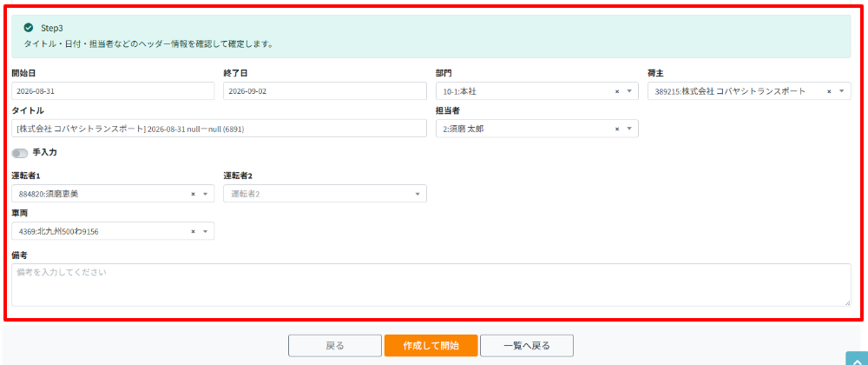This screenshot has height=365, width=868.
Task: Clear the 担当者 selection 須磨 太郎
Action: click(x=616, y=129)
